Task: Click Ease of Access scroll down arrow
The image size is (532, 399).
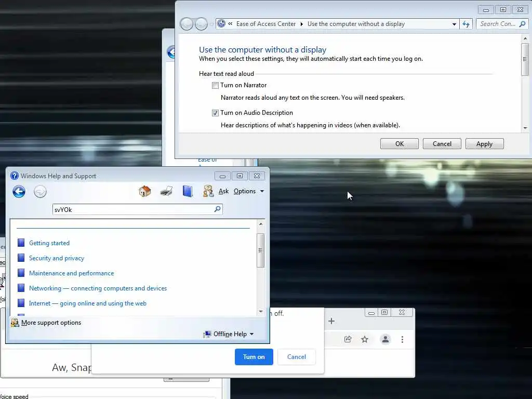Action: click(525, 128)
